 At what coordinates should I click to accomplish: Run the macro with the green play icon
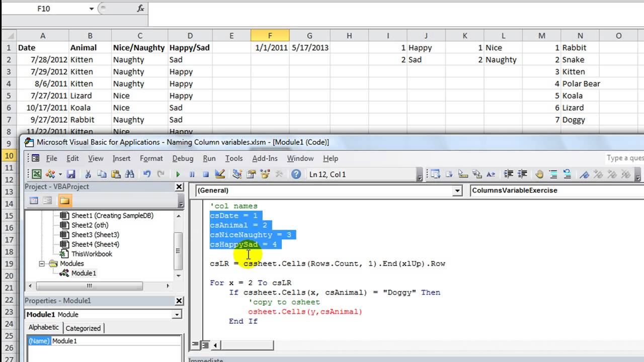(178, 174)
